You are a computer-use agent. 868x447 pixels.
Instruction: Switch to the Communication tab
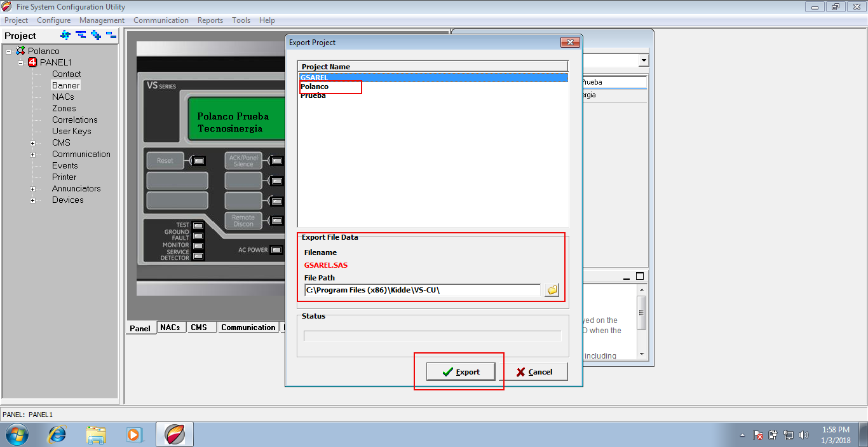click(248, 327)
